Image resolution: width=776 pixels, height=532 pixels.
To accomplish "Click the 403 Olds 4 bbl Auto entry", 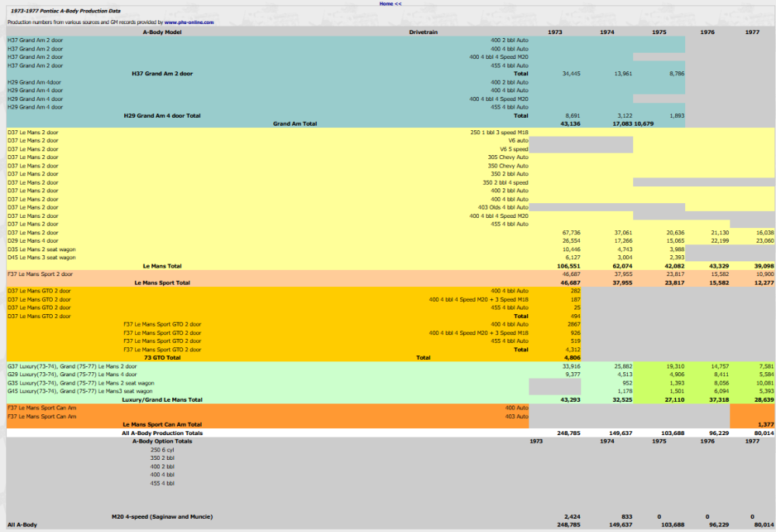I will coord(503,207).
